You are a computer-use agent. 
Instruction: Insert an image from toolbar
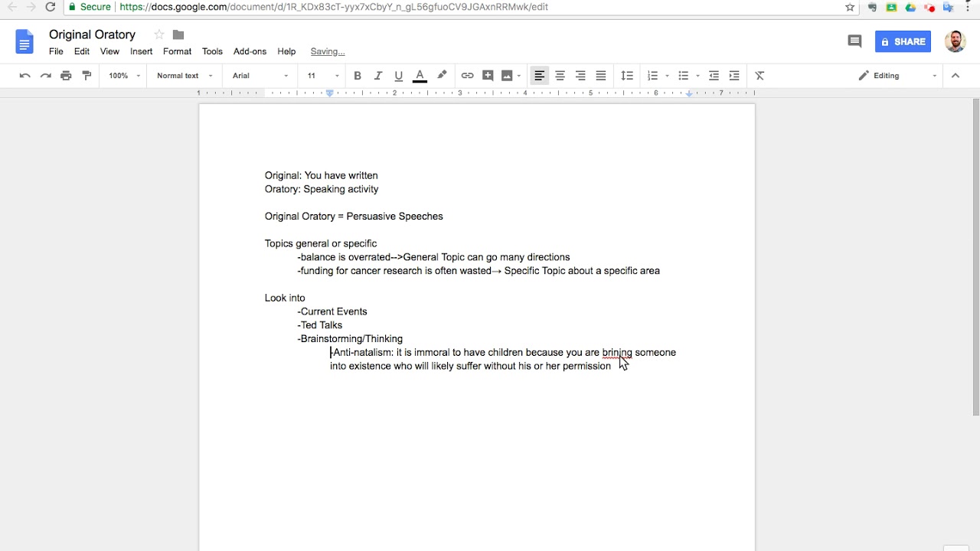(x=507, y=76)
